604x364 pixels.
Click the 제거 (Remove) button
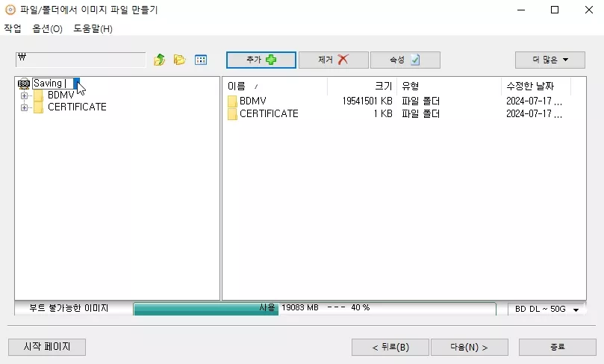334,60
